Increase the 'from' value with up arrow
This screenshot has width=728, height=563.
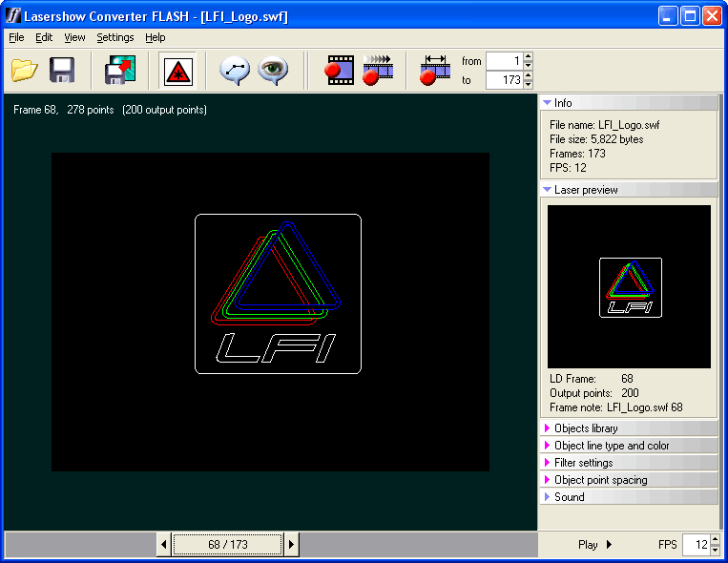[x=528, y=56]
